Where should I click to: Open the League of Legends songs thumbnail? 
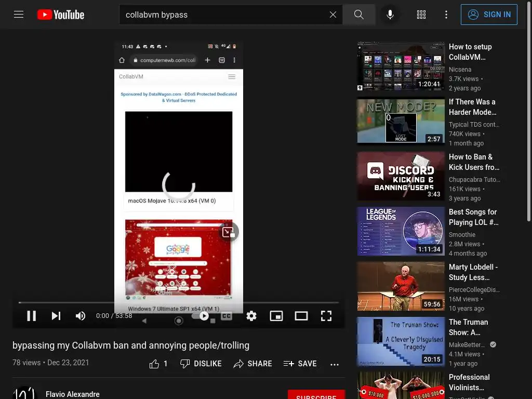coord(401,231)
